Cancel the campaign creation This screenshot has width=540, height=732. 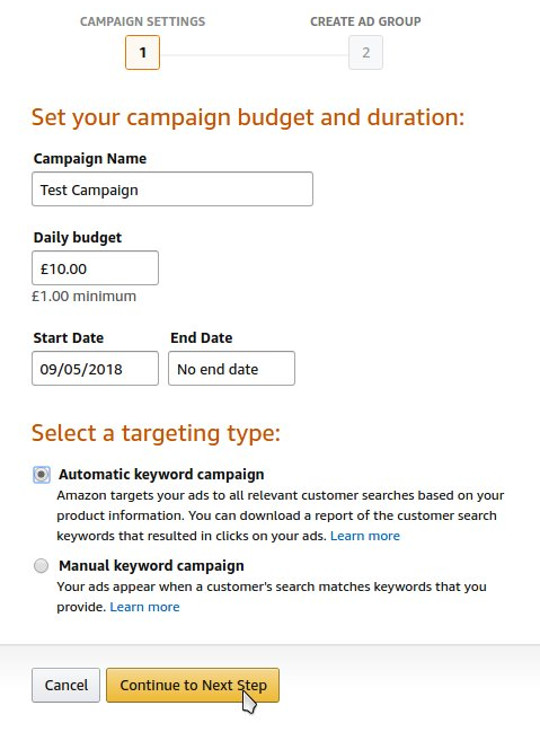66,685
